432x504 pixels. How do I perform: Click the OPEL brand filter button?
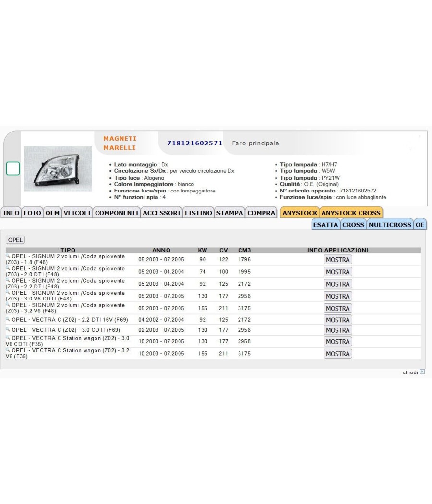pos(15,240)
